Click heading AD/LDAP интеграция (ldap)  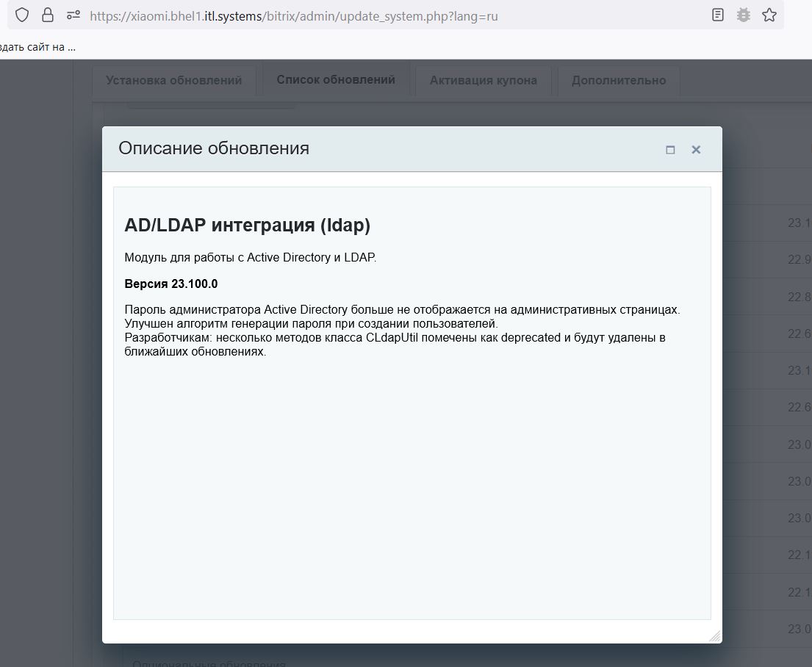248,226
